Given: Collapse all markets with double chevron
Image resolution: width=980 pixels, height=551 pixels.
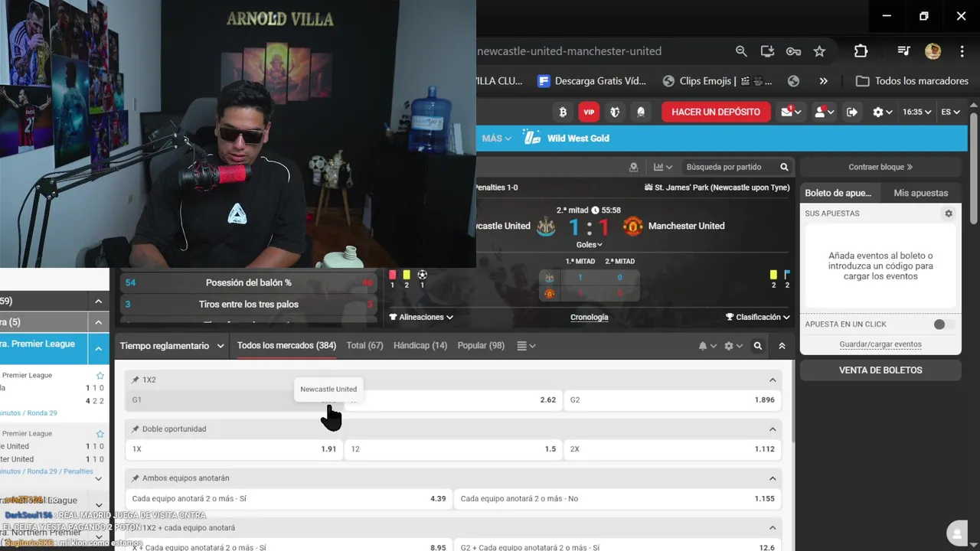Looking at the screenshot, I should coord(782,346).
